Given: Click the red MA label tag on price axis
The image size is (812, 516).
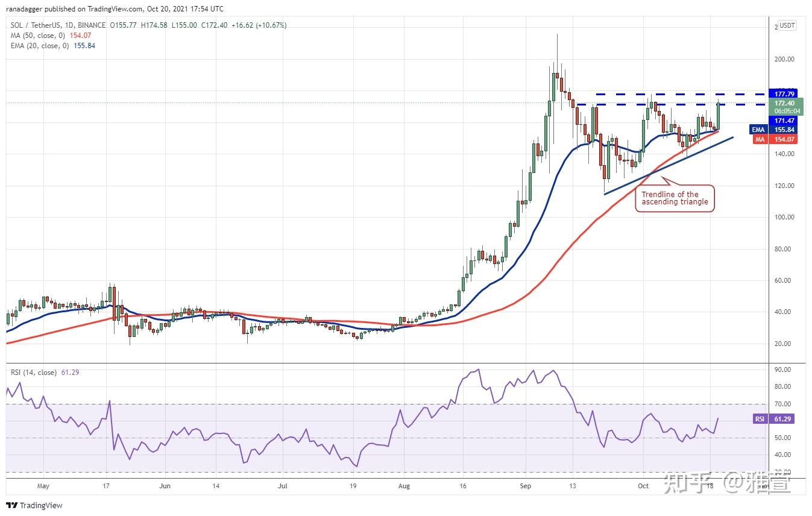Looking at the screenshot, I should (760, 139).
